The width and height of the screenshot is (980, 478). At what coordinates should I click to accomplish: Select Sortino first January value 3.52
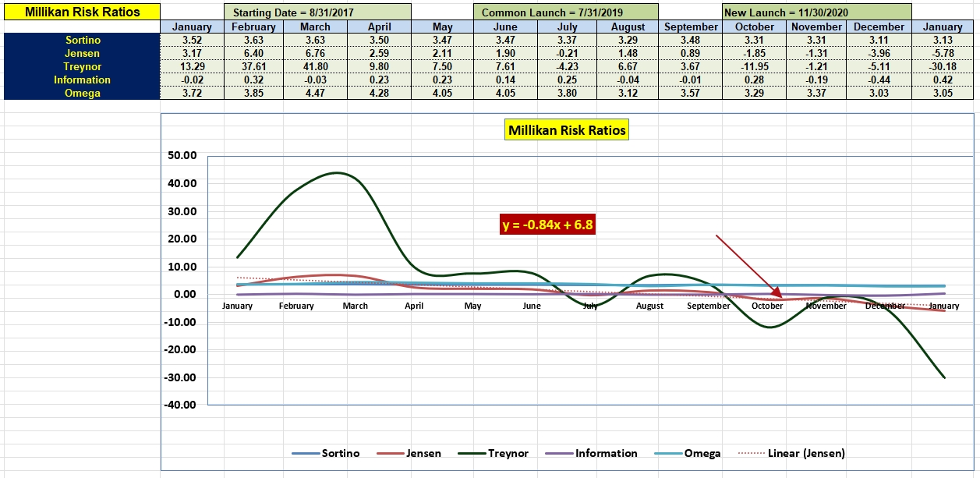(192, 40)
